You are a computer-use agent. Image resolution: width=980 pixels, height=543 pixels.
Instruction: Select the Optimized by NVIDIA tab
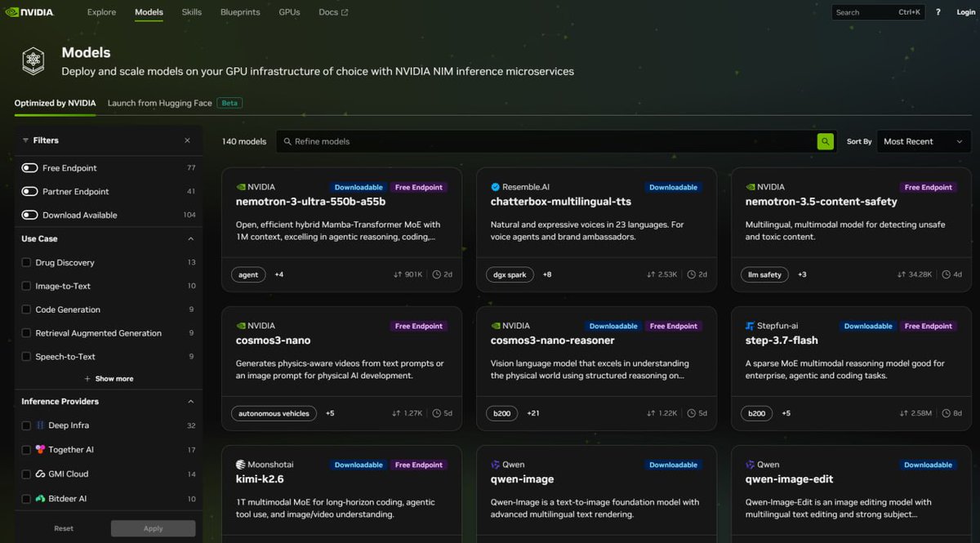pos(55,103)
